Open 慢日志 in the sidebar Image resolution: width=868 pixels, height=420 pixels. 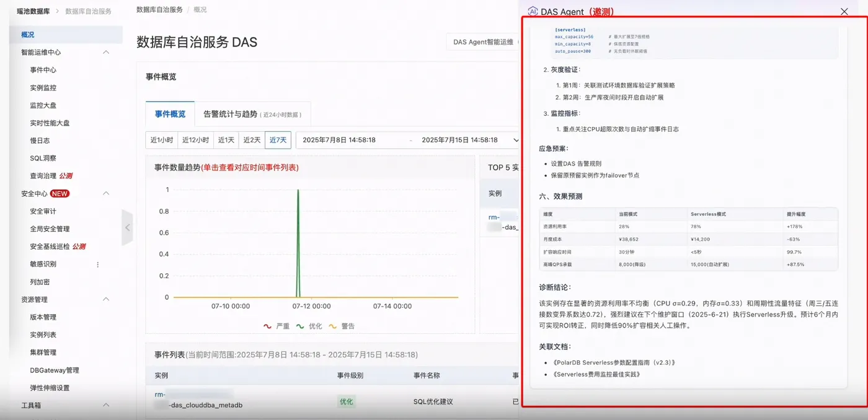click(40, 141)
